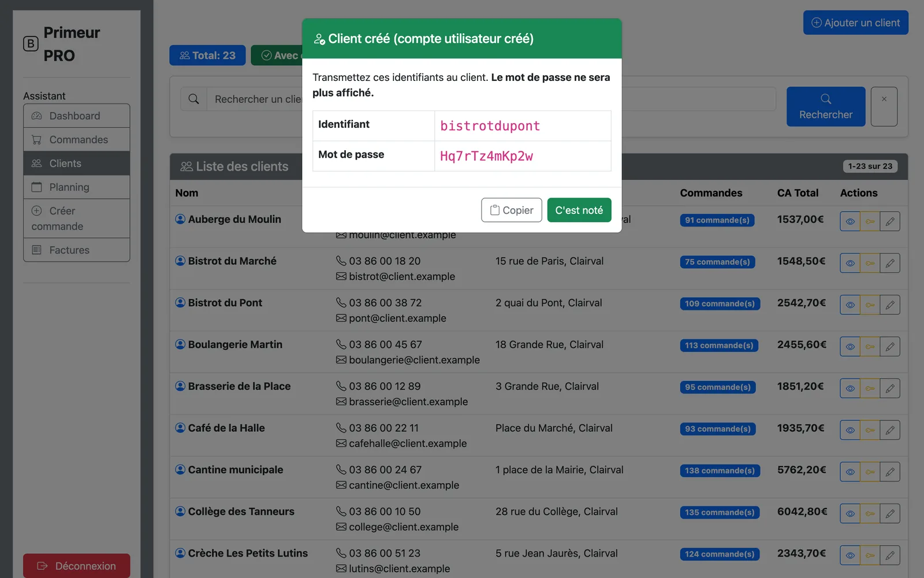
Task: View Crèche Les Petits Lutins eye icon
Action: tap(850, 555)
